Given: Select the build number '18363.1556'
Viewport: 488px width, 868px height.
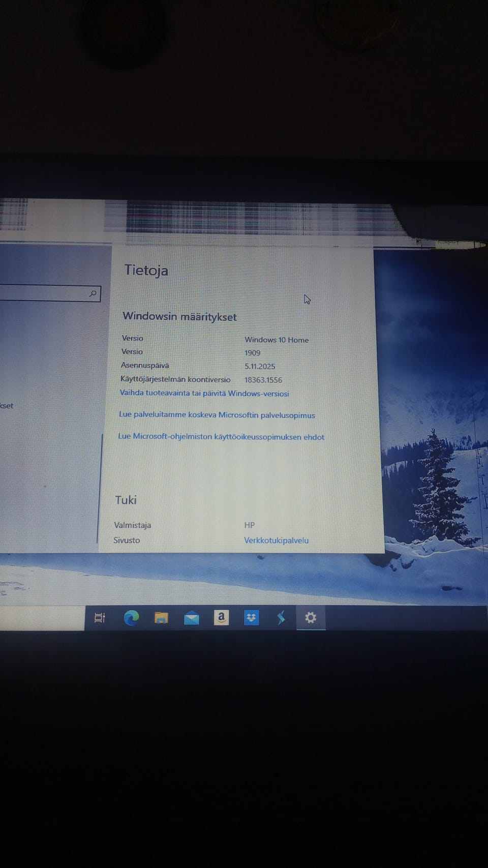Looking at the screenshot, I should [263, 380].
